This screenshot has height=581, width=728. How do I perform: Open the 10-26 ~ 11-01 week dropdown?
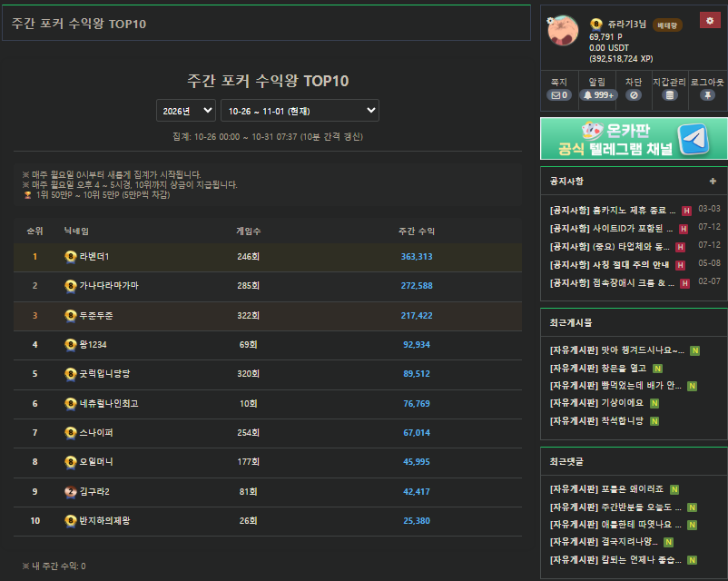[x=300, y=111]
